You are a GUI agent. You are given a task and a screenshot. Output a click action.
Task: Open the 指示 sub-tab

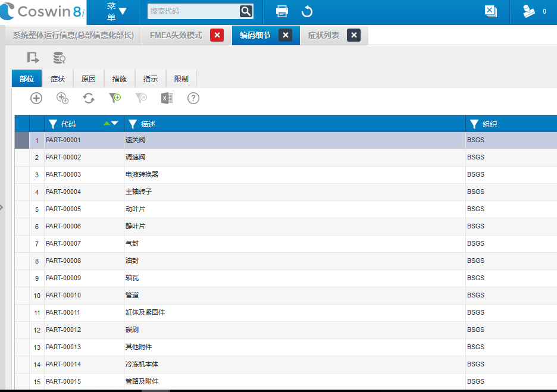151,79
